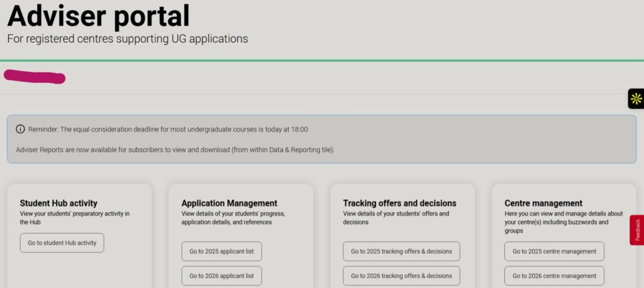The width and height of the screenshot is (644, 288).
Task: Open the 2026 applicant list
Action: pos(221,275)
